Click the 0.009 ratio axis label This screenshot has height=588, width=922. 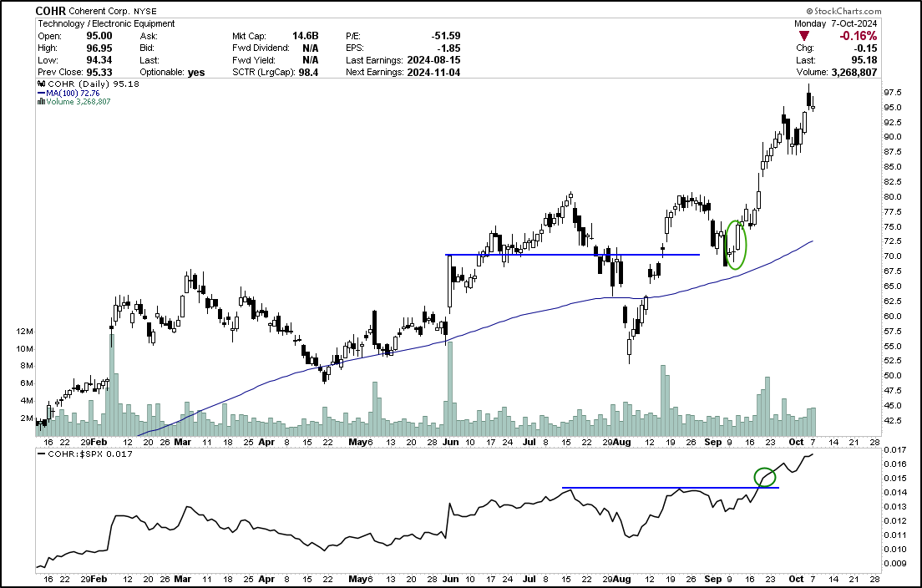click(895, 563)
